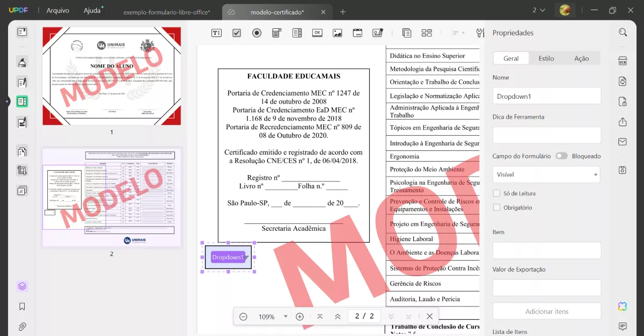Viewport: 644px width, 336px height.
Task: Add a Date field to the form
Action: pyautogui.click(x=357, y=33)
